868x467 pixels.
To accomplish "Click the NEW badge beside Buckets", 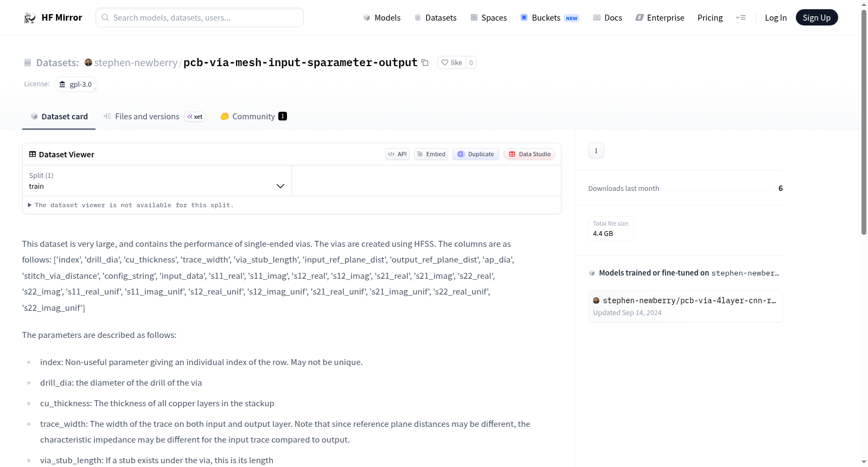I will click(572, 18).
